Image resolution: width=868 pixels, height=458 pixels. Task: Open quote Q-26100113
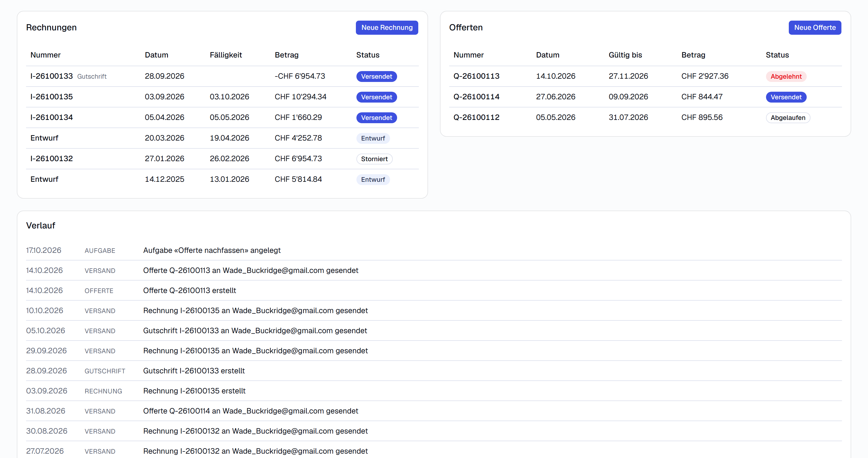pos(645,76)
